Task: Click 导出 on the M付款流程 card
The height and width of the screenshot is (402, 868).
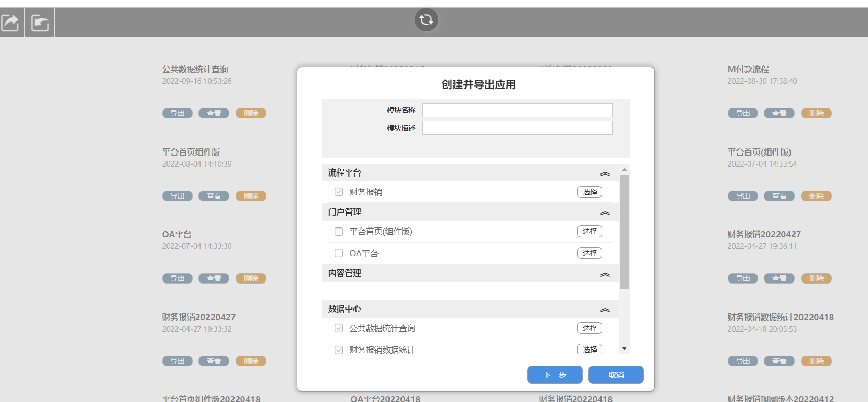Action: (x=743, y=113)
